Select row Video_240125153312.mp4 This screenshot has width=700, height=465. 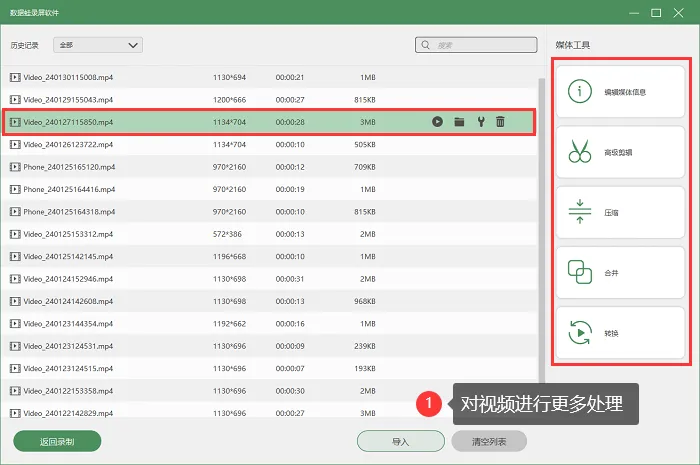click(269, 234)
